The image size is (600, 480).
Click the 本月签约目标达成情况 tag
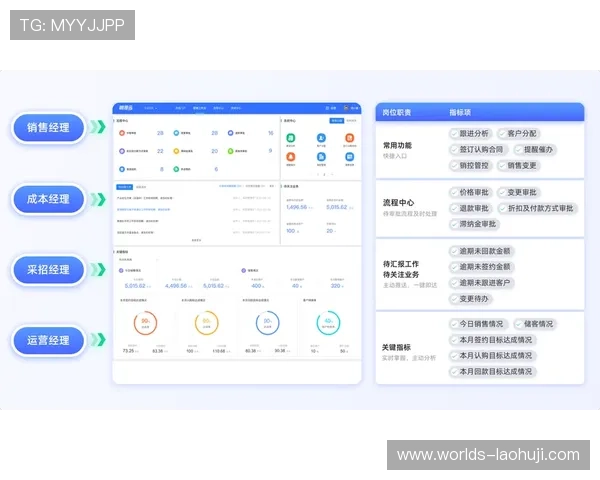point(492,340)
